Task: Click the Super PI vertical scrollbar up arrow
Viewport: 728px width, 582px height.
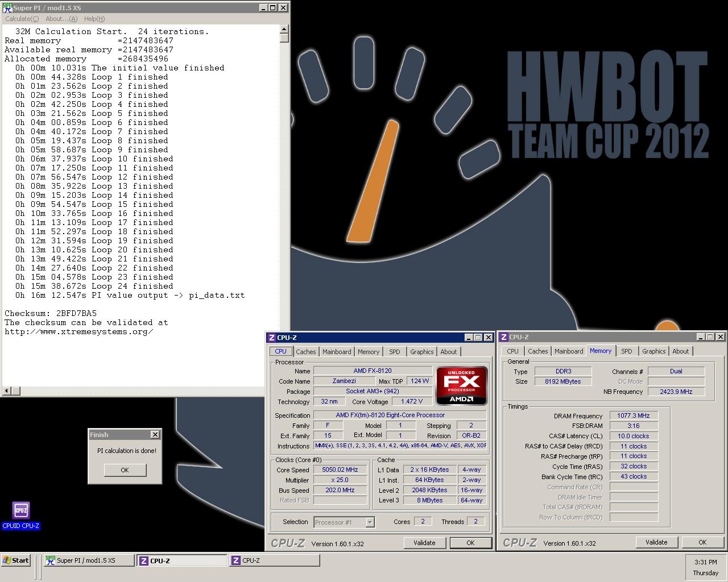Action: tap(284, 30)
